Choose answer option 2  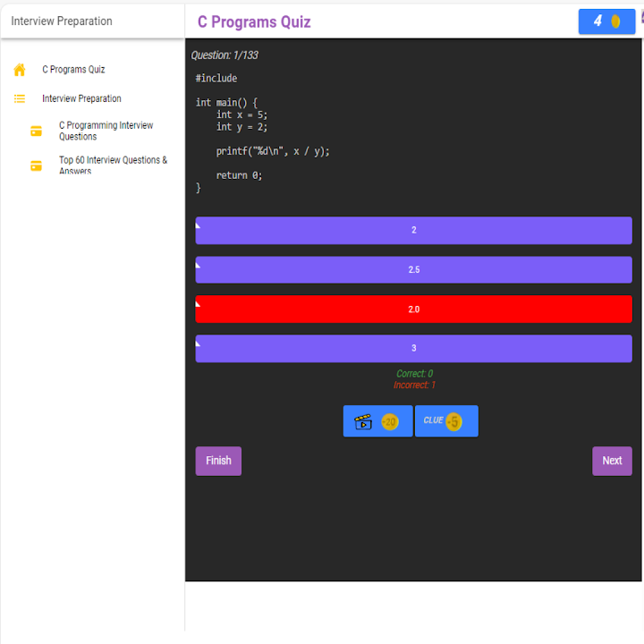click(413, 231)
